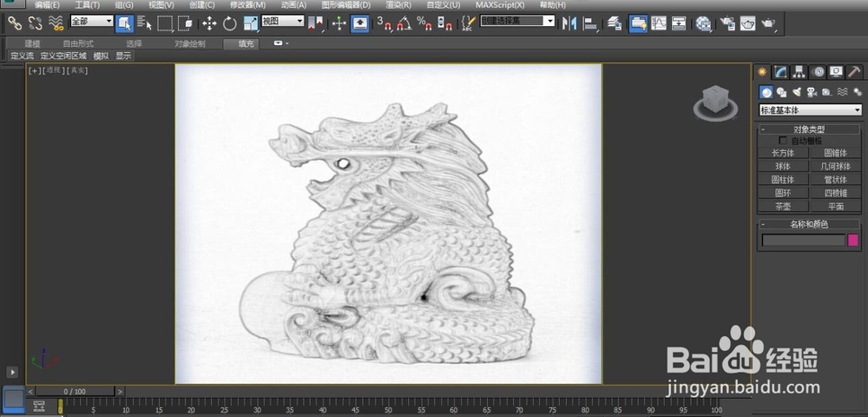The width and height of the screenshot is (868, 417).
Task: Click the Unlink Selection icon
Action: (x=35, y=23)
